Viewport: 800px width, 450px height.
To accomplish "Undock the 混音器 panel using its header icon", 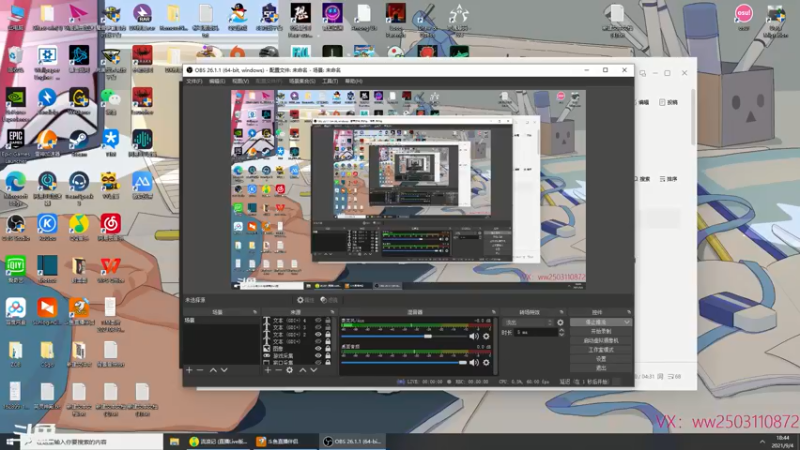I will (x=493, y=312).
